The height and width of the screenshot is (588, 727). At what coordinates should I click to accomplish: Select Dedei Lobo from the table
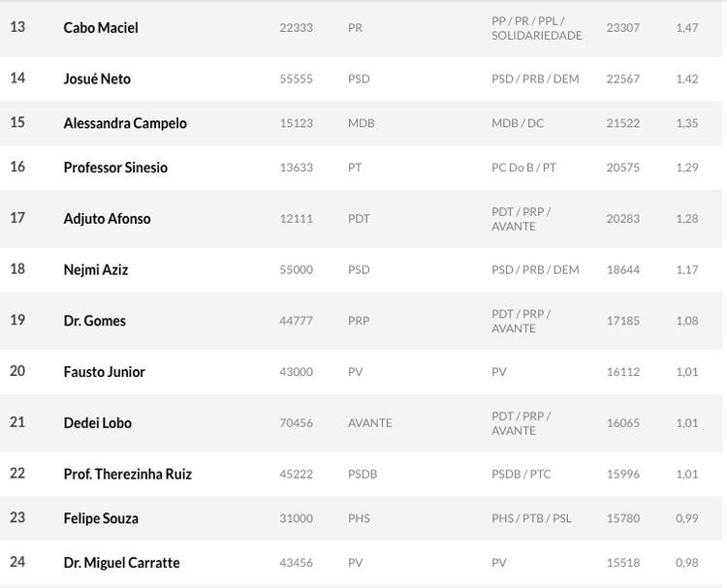[x=98, y=423]
